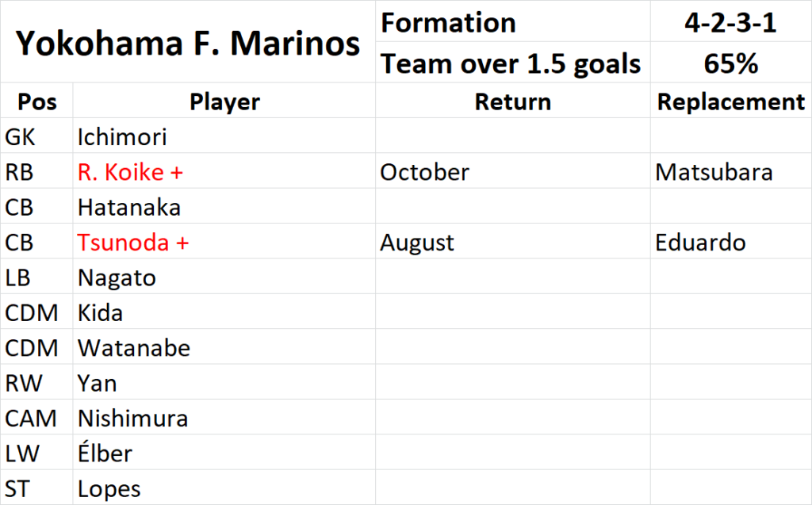Click the Player column header
The image size is (812, 505).
click(224, 101)
